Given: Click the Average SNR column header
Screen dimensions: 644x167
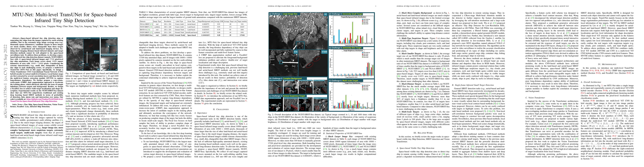Looking at the screenshot, I should pos(219,22).
